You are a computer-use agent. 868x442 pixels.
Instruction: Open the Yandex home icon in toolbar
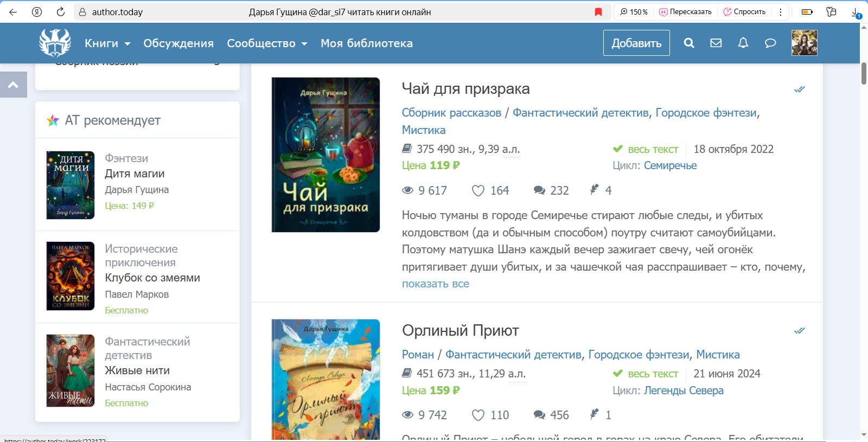click(x=37, y=12)
